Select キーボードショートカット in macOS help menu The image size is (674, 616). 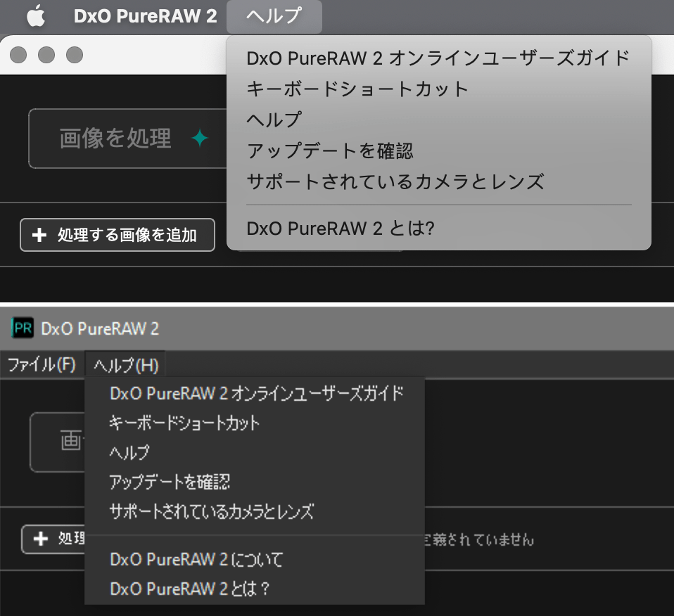357,89
